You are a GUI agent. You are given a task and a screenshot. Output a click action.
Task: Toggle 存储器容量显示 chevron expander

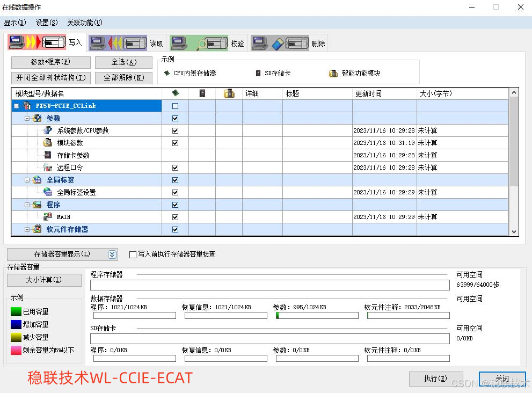[112, 254]
